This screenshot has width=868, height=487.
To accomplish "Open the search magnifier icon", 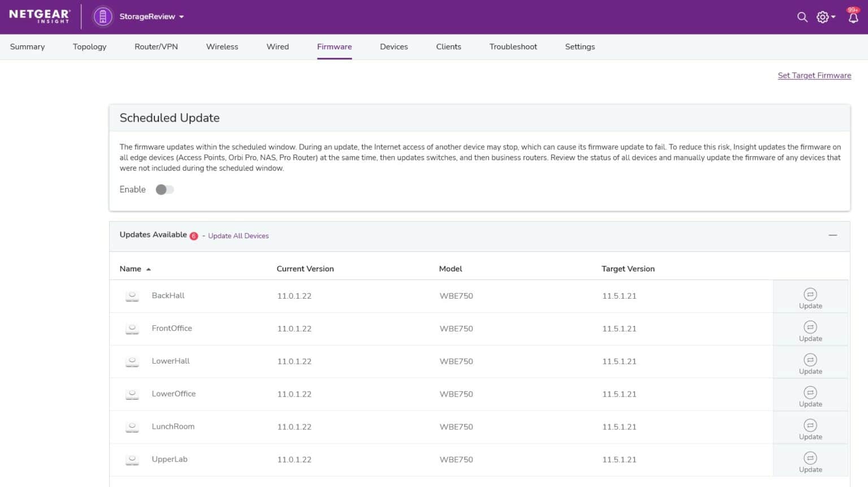I will pyautogui.click(x=802, y=17).
